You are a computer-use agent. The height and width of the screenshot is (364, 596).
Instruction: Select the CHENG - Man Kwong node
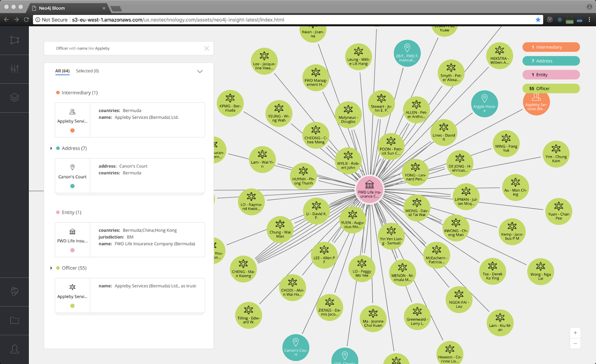243,269
